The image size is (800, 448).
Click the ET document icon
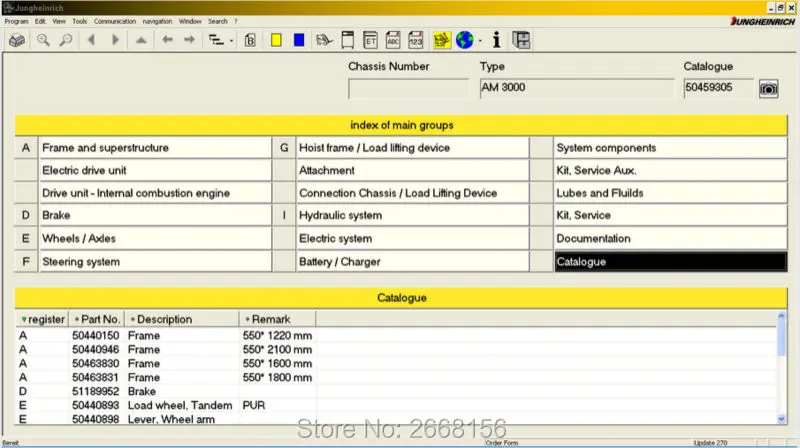pos(370,40)
